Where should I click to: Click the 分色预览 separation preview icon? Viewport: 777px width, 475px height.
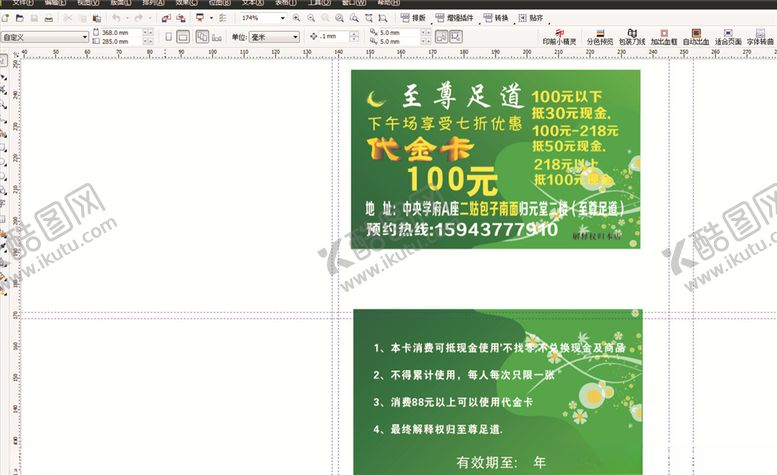click(x=600, y=37)
